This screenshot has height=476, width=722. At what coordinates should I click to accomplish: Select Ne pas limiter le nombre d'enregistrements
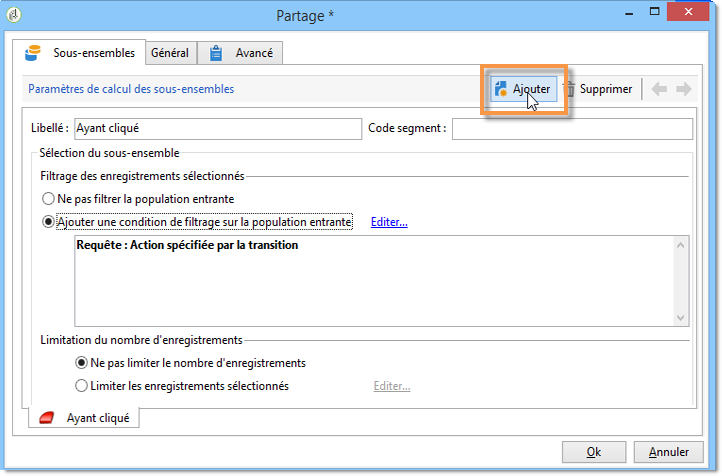click(x=81, y=363)
